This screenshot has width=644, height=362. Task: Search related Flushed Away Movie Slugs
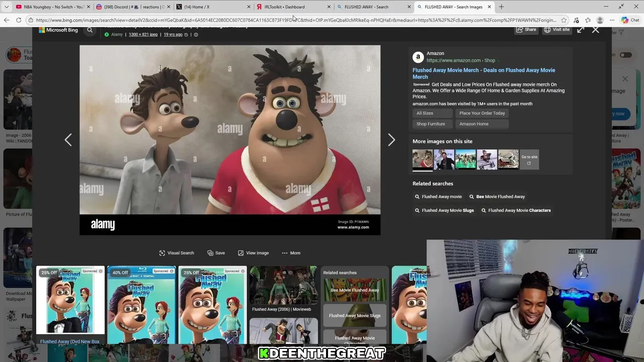click(444, 210)
